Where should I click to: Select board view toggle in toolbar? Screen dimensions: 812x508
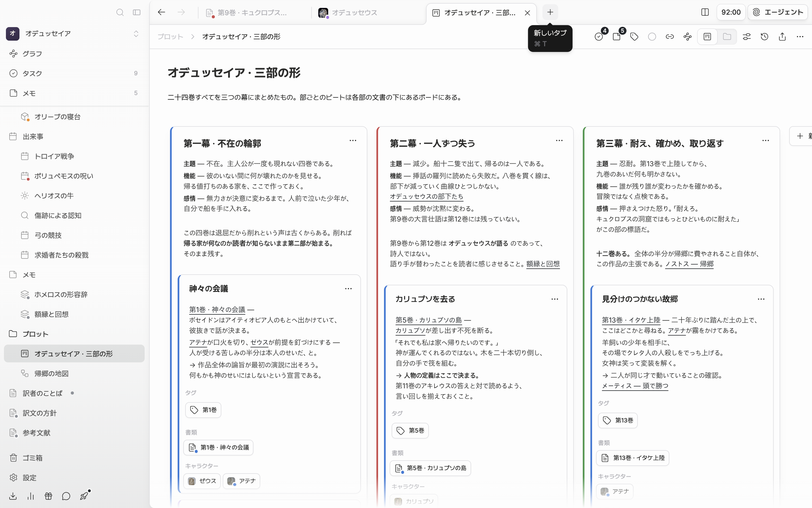pyautogui.click(x=707, y=37)
